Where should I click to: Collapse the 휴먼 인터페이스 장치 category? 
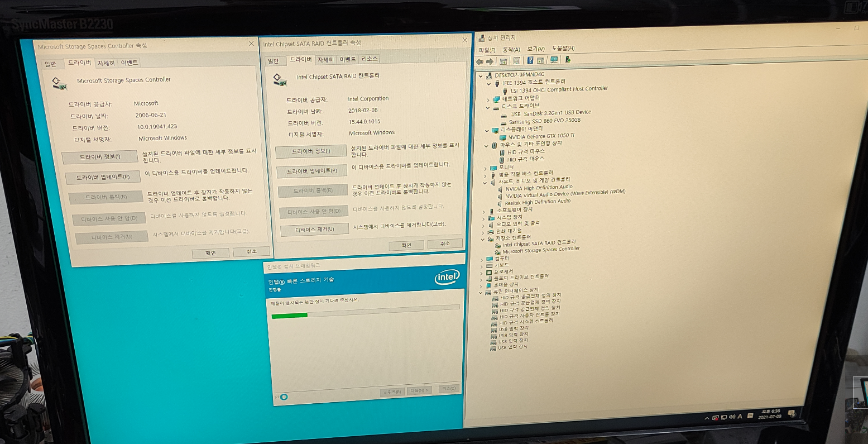point(480,292)
